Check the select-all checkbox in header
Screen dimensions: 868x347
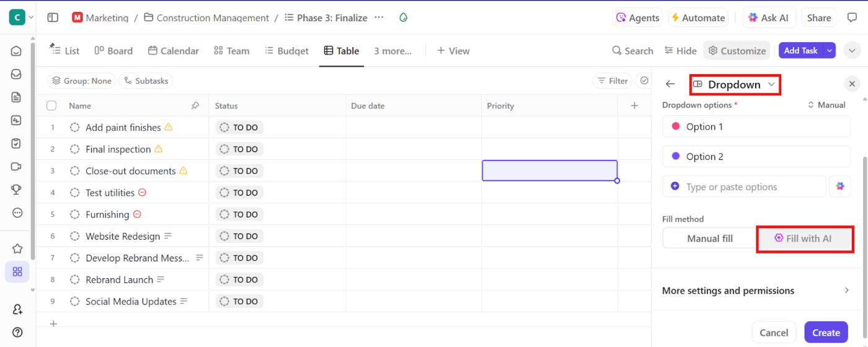point(51,106)
